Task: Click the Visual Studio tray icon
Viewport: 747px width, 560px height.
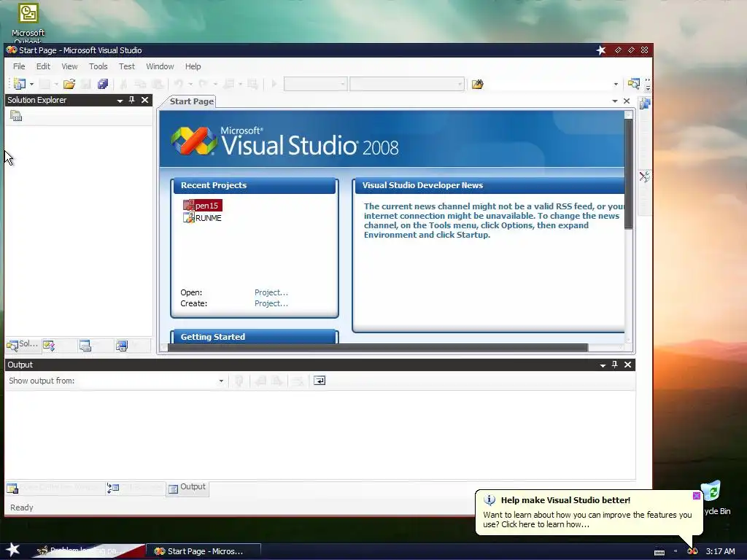Action: (x=692, y=551)
